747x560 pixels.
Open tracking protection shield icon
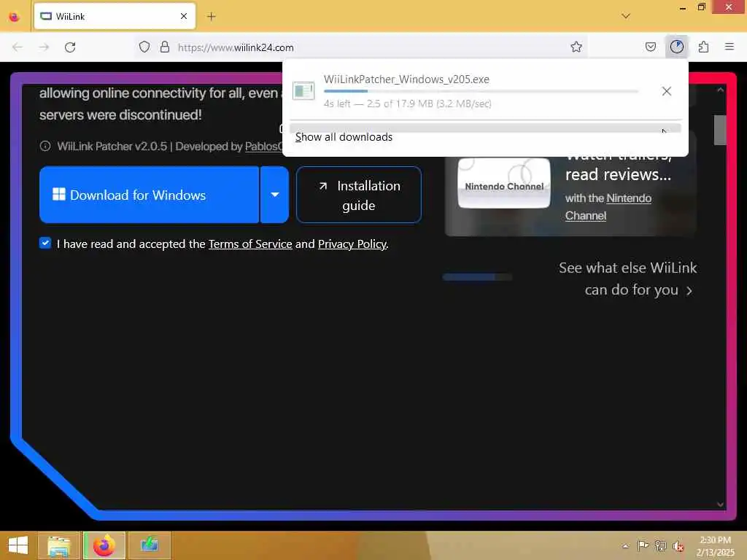click(x=144, y=47)
